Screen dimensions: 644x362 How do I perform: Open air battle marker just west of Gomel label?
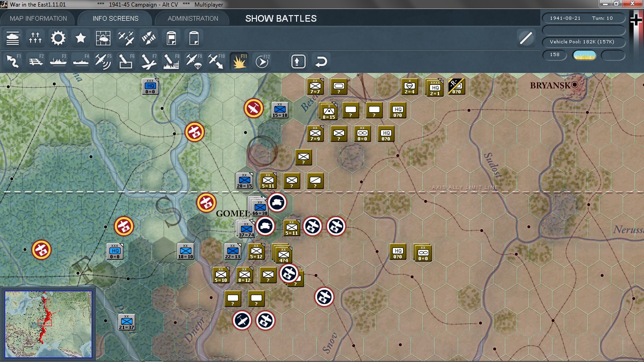tap(206, 203)
